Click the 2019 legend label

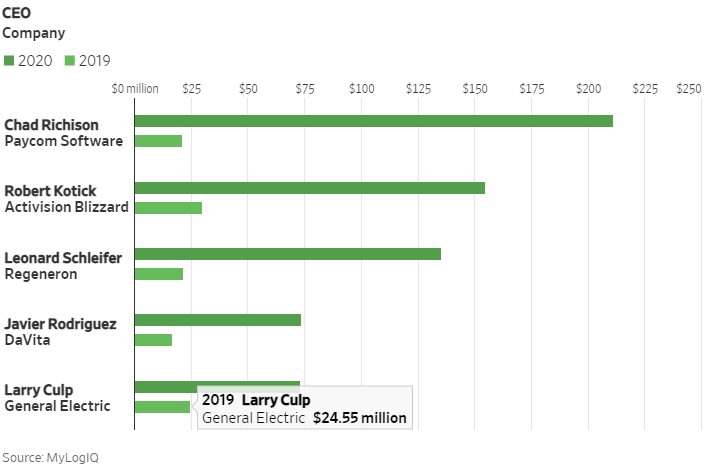(94, 61)
